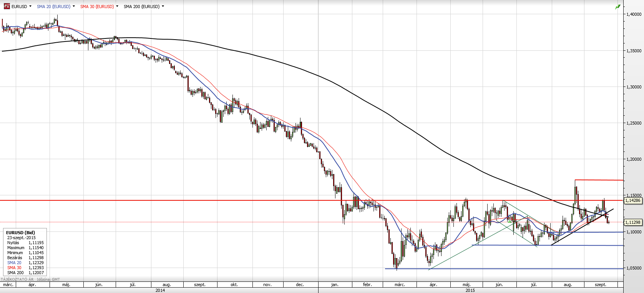
Task: Select the 1,14286 price tag on axis
Action: click(x=633, y=200)
